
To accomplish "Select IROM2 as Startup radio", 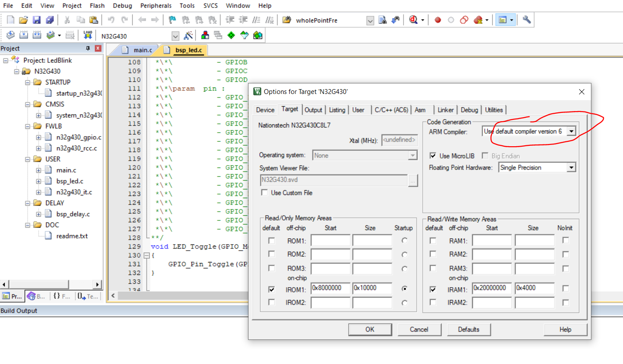I will tap(404, 303).
